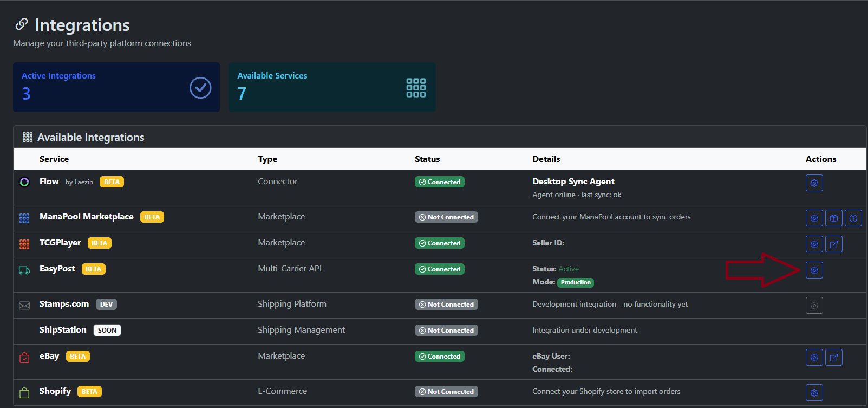Click the Multi-Carrier API type cell
The image size is (868, 408).
pos(290,269)
